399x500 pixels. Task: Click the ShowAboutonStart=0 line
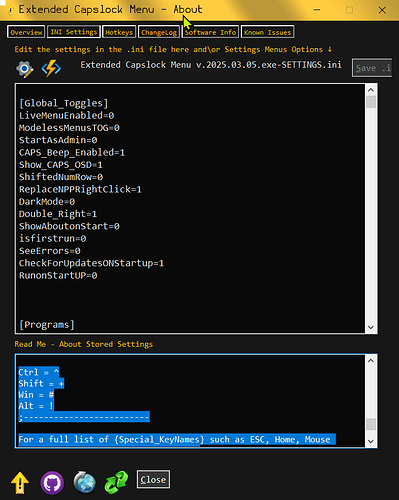click(x=69, y=226)
